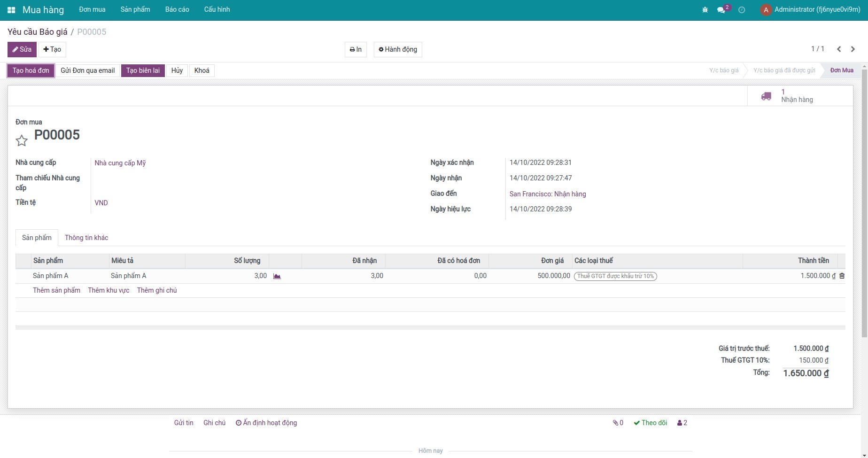
Task: Expand the Hành động dropdown
Action: 398,49
